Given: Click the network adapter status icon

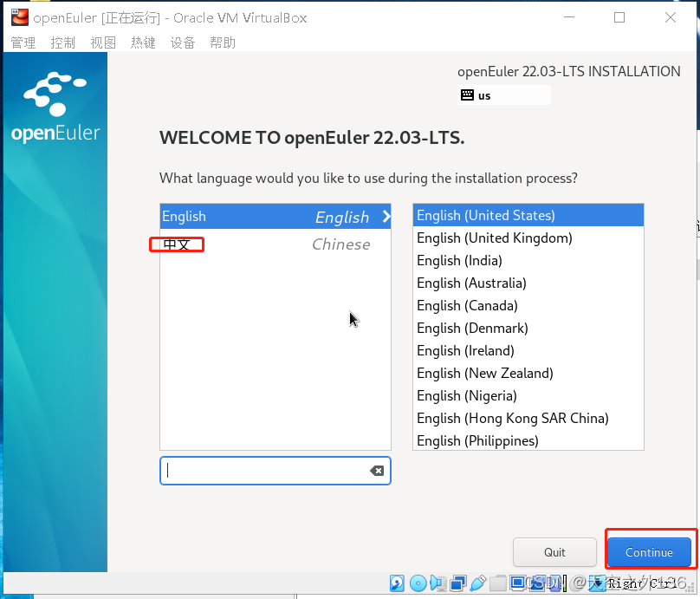Looking at the screenshot, I should [458, 583].
